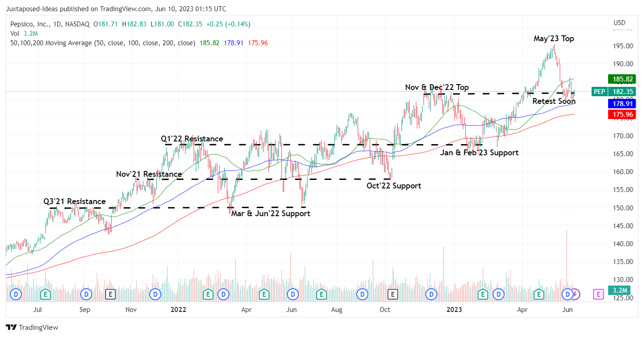Click the earnings E marker at Jul 2021
This screenshot has width=644, height=337.
coord(45,294)
